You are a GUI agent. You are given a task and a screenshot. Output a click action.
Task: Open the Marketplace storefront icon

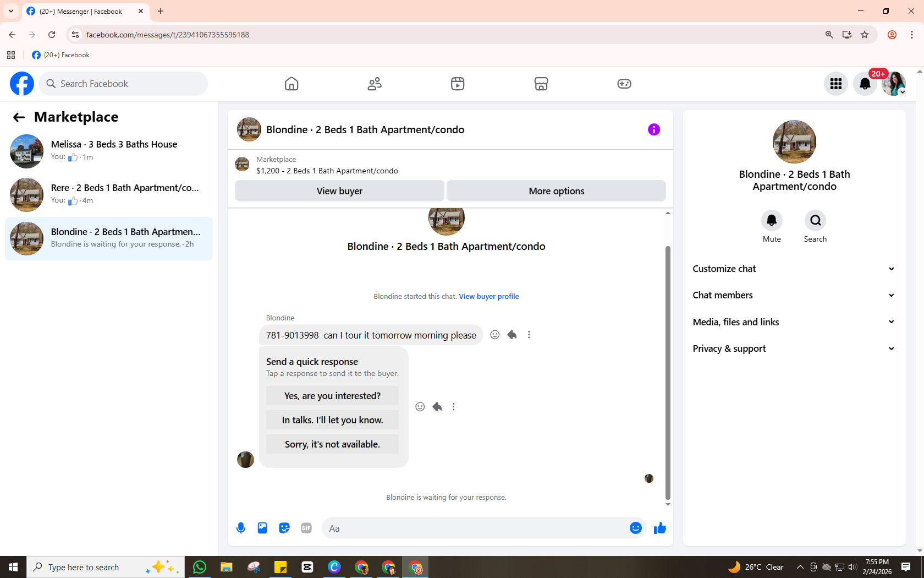541,84
